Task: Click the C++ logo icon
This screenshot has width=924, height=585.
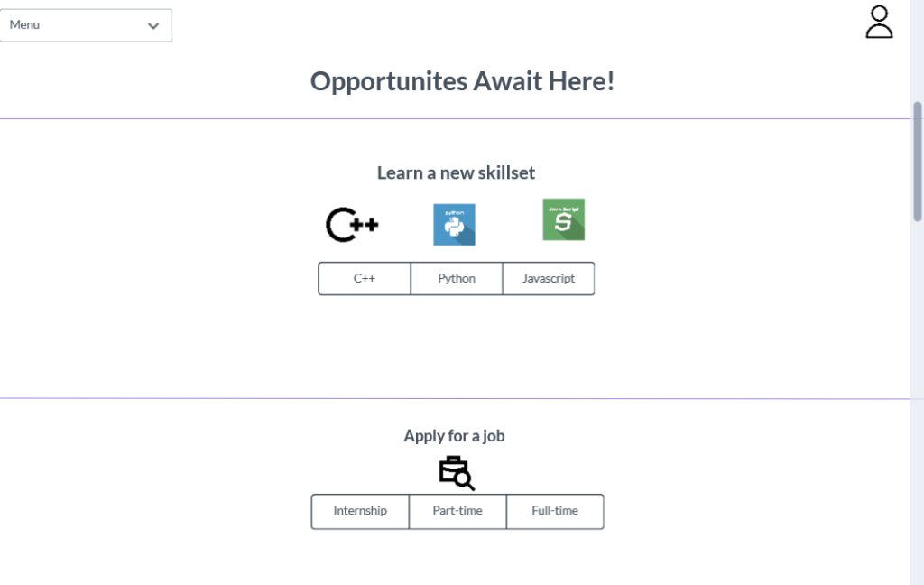Action: tap(352, 225)
